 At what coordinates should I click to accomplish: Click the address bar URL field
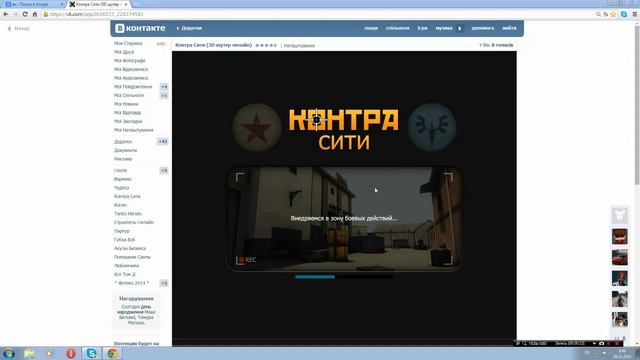point(318,14)
